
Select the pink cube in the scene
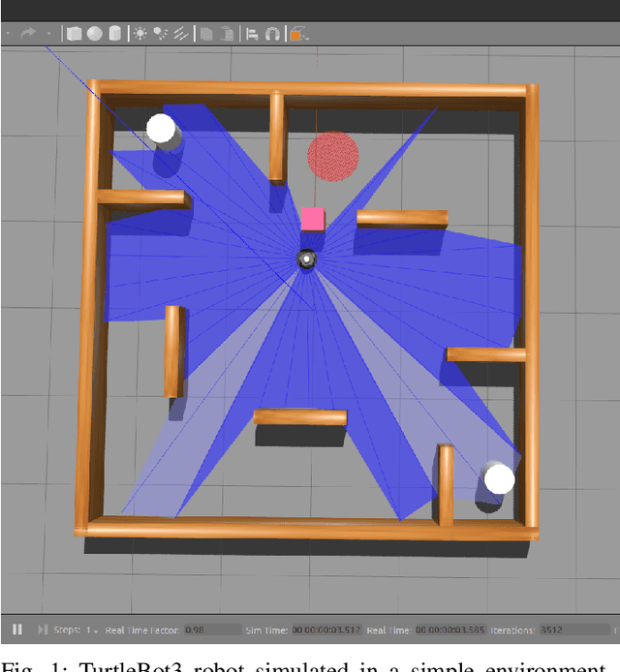point(313,219)
